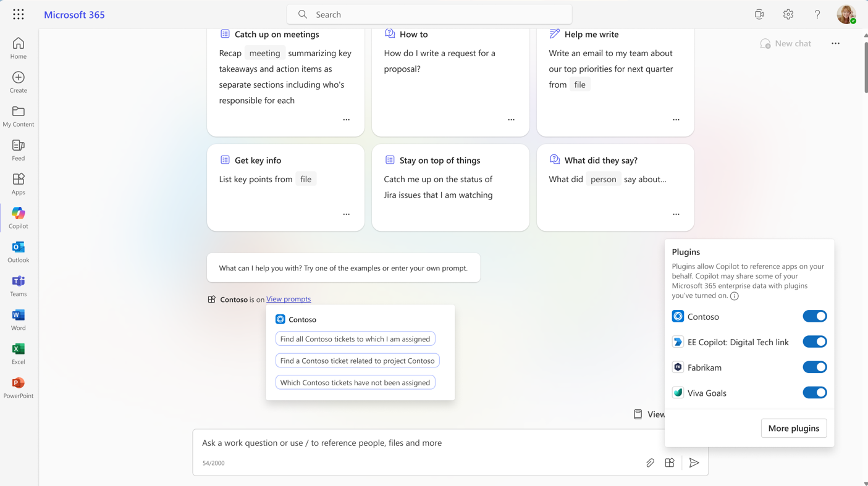Viewport: 868px width, 486px height.
Task: Open more options on How to card
Action: point(512,120)
